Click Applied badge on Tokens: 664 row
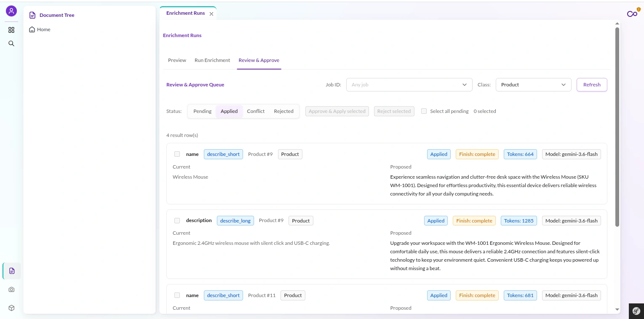Viewport: 644px width, 319px height. 439,154
